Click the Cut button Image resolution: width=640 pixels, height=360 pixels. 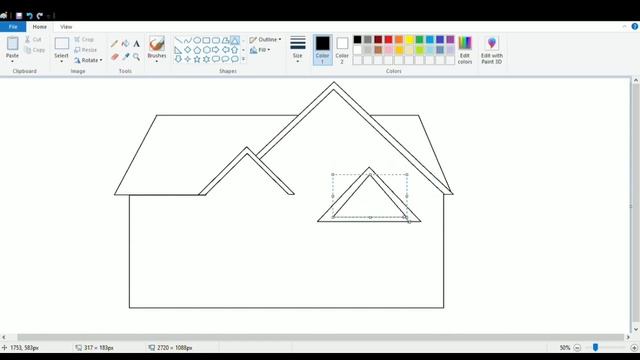33,39
